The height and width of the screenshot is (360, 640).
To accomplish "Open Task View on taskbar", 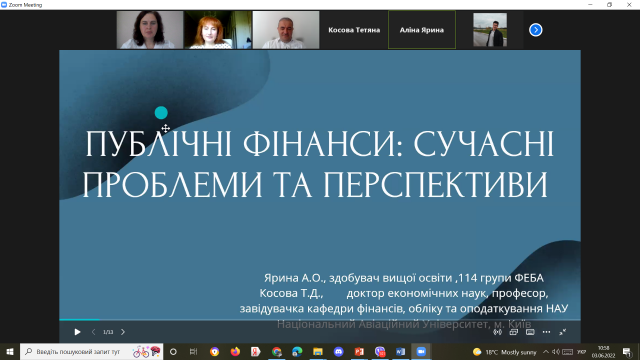I will coord(193,351).
